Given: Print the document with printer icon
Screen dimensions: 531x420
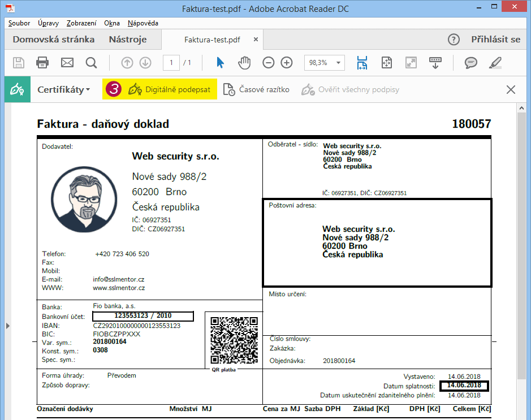Looking at the screenshot, I should click(42, 63).
